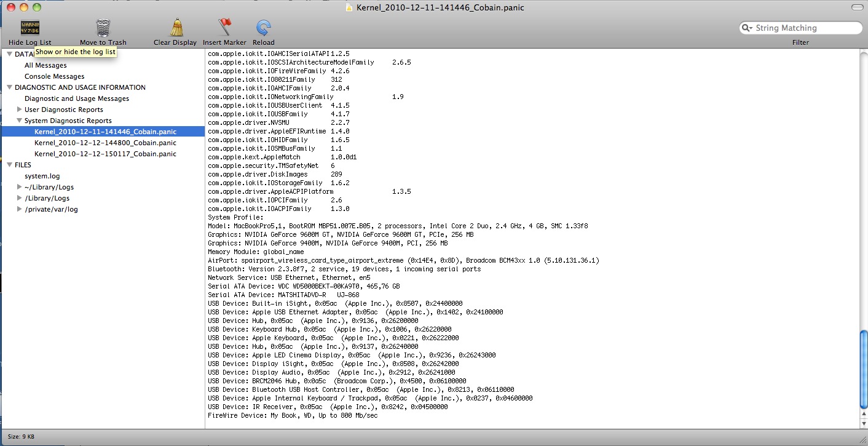Click the 'Bluetooth: Version 2.3.8f7' line
868x446 pixels.
344,269
